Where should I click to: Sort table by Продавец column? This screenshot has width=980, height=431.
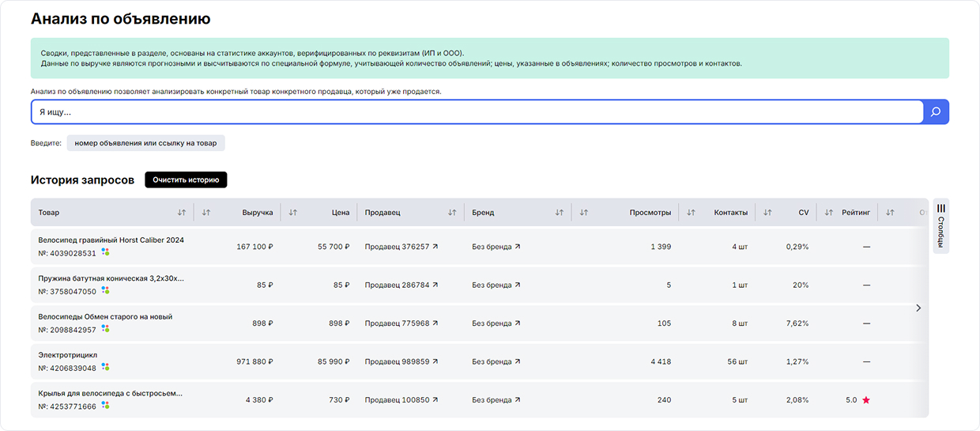452,213
